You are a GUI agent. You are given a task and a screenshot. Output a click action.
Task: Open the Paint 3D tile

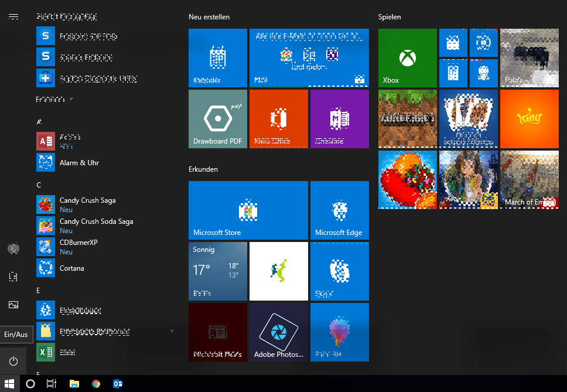[340, 332]
